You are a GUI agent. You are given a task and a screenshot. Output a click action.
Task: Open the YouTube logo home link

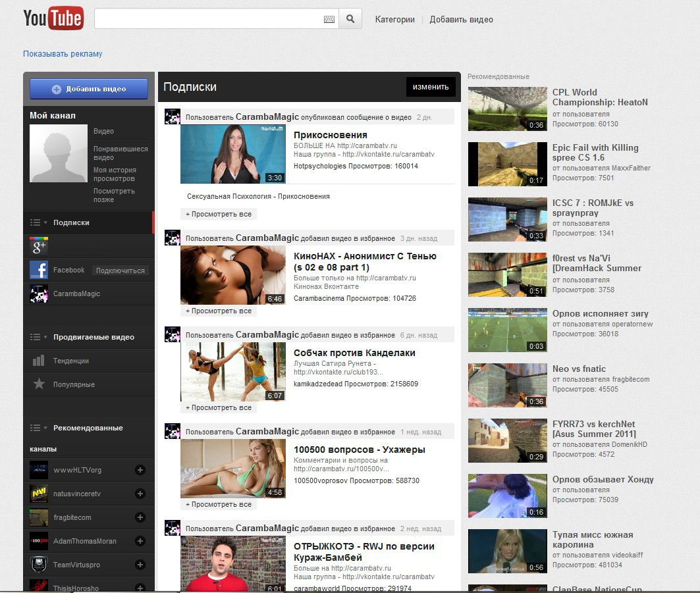[x=53, y=18]
